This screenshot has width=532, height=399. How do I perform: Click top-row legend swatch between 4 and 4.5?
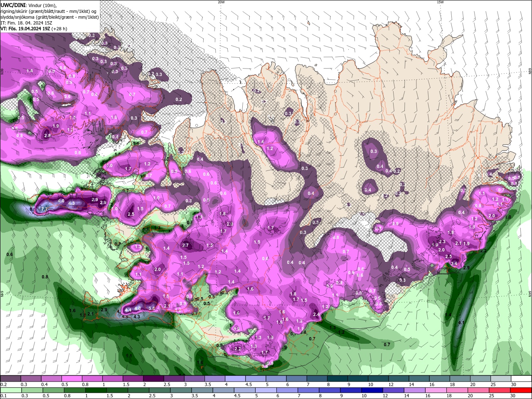[x=235, y=379]
